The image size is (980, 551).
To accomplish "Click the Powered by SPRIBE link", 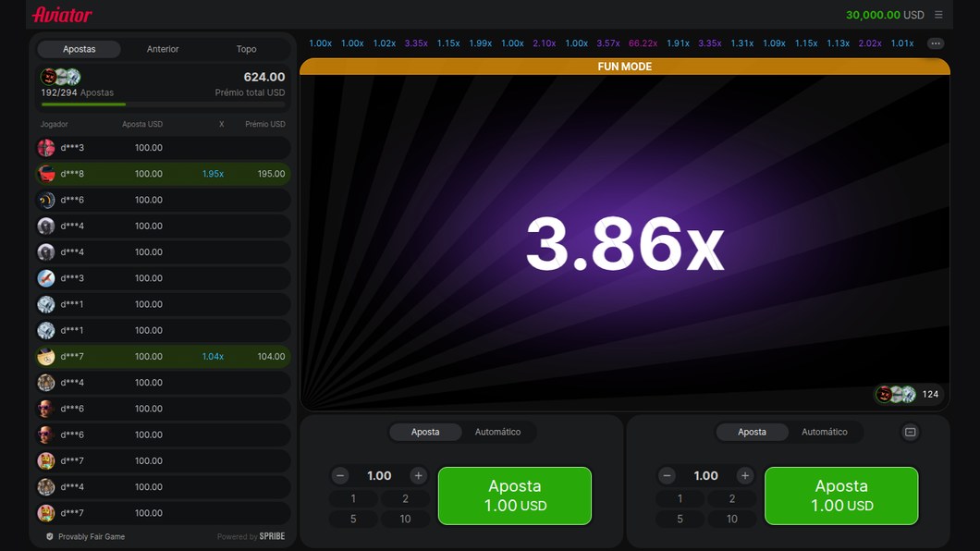I will (x=251, y=536).
